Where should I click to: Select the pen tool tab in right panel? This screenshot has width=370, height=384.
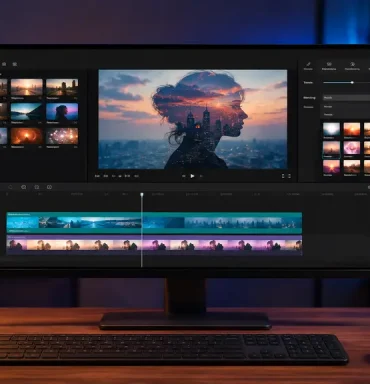click(308, 66)
